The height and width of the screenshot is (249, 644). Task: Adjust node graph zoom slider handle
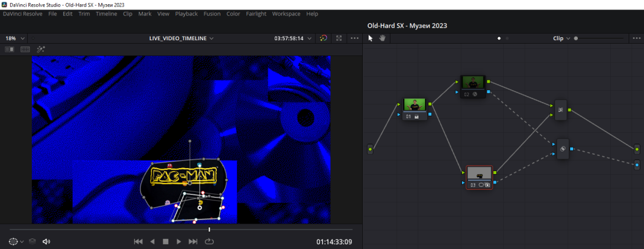coord(576,38)
